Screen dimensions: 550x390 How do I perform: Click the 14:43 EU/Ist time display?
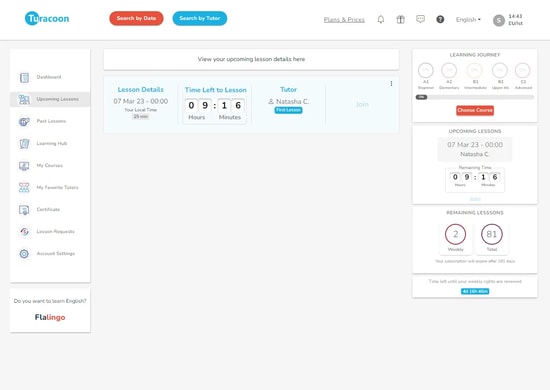coord(515,20)
